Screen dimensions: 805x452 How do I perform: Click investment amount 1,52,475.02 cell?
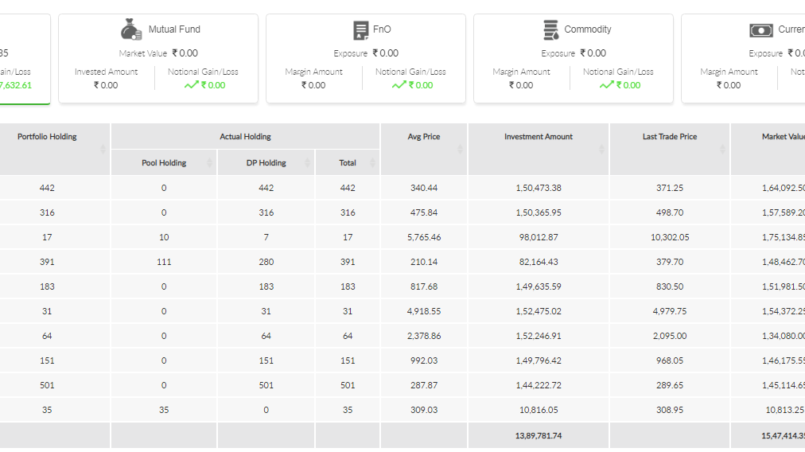point(539,311)
